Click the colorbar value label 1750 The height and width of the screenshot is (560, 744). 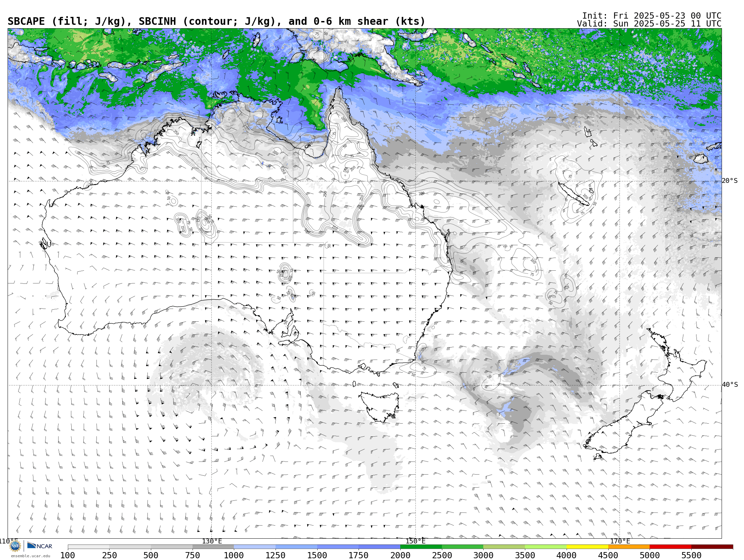tap(359, 556)
